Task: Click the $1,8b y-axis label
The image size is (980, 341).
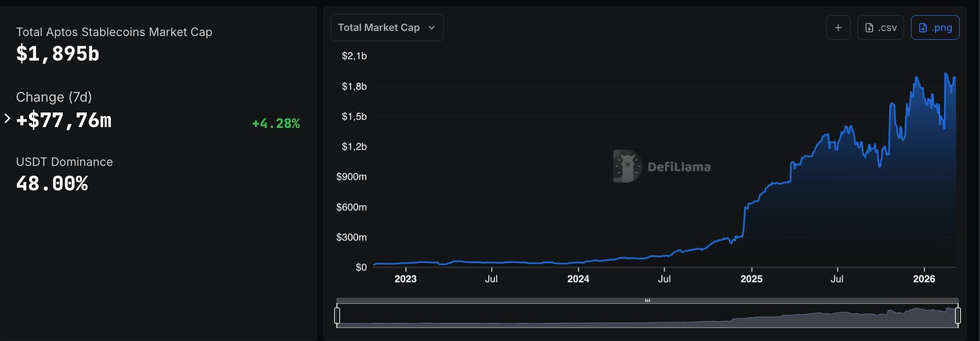Action: [x=354, y=86]
